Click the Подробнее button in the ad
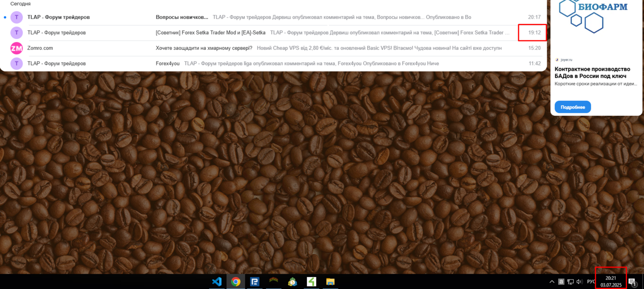Image resolution: width=644 pixels, height=289 pixels. [573, 107]
